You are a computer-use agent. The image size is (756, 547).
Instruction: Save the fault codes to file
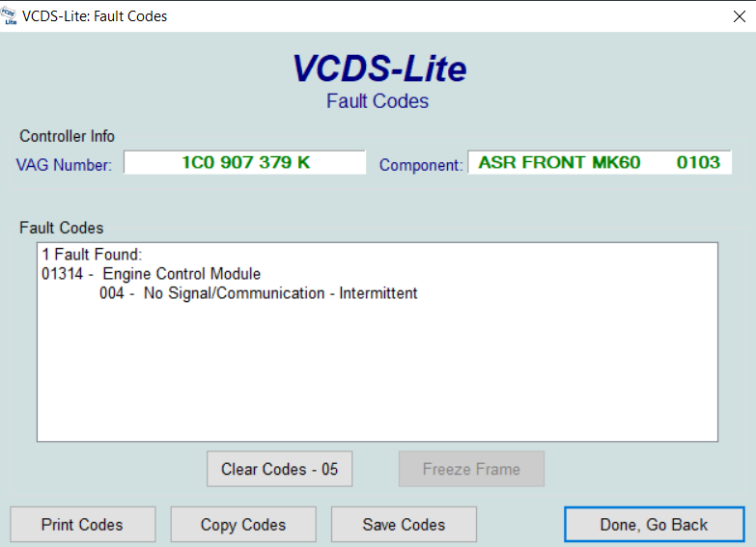point(404,525)
